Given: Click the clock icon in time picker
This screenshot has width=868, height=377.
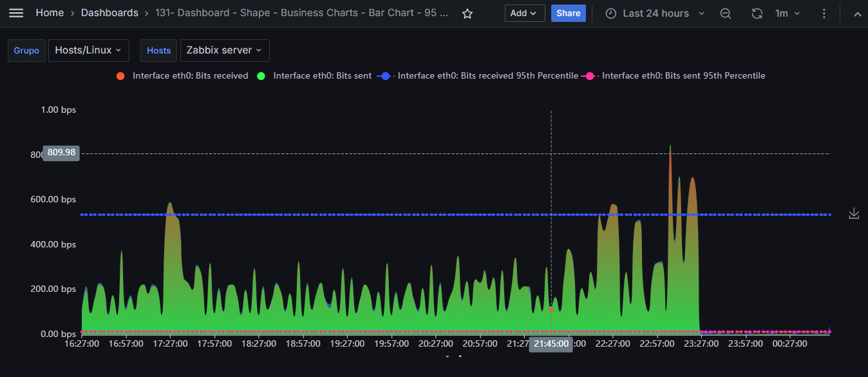Looking at the screenshot, I should point(610,14).
